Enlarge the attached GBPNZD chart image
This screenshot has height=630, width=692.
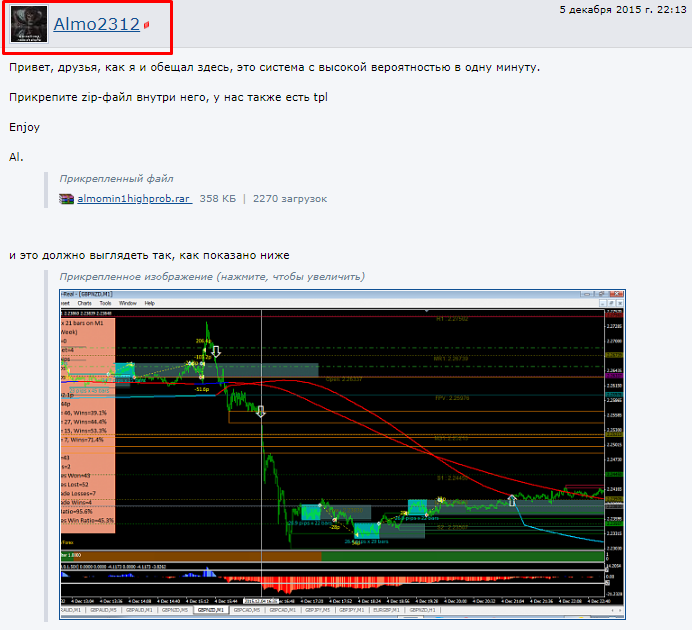(x=342, y=454)
